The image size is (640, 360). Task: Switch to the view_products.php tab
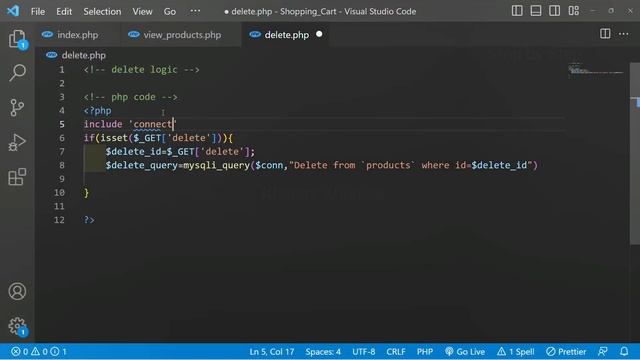click(182, 35)
